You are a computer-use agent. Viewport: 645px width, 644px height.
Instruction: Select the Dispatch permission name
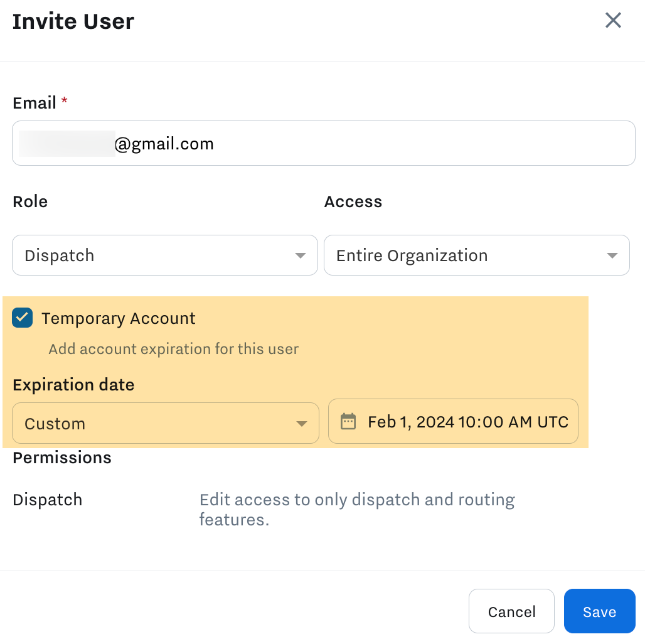[48, 500]
